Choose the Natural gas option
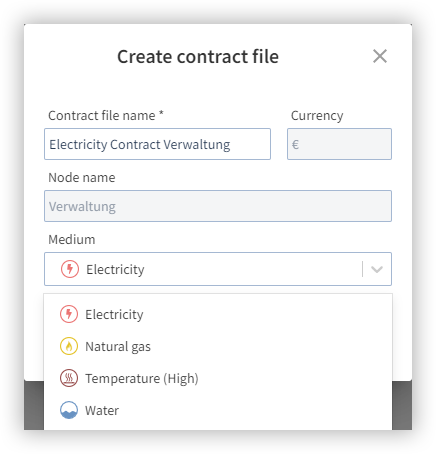This screenshot has height=454, width=436. (x=218, y=346)
